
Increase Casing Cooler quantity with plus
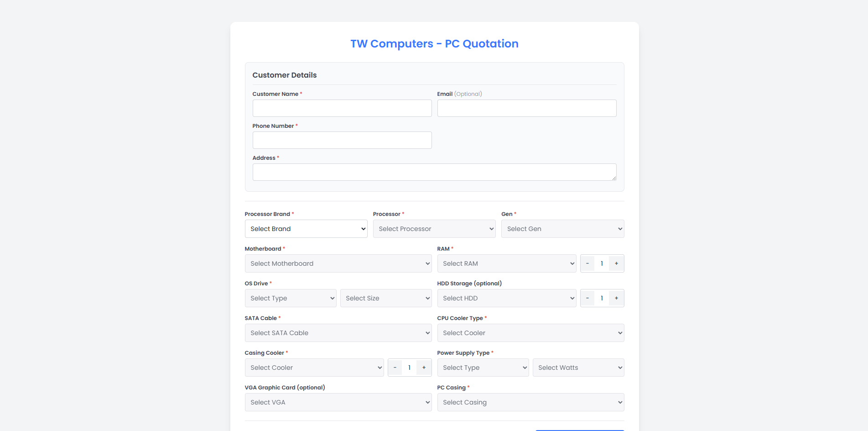pyautogui.click(x=424, y=368)
